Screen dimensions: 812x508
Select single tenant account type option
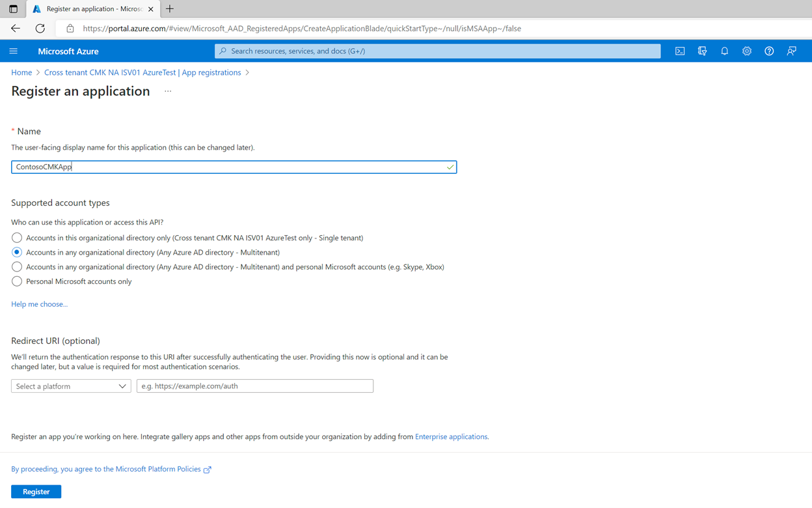coord(16,238)
